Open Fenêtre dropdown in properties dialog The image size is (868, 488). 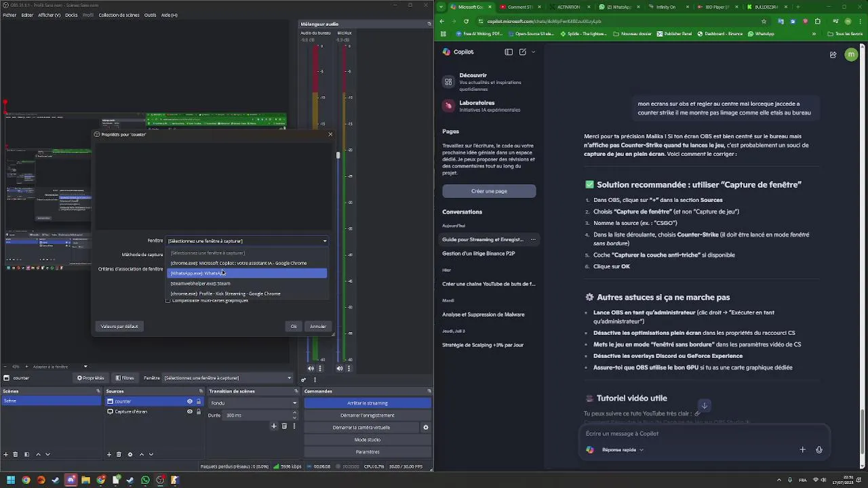(248, 241)
